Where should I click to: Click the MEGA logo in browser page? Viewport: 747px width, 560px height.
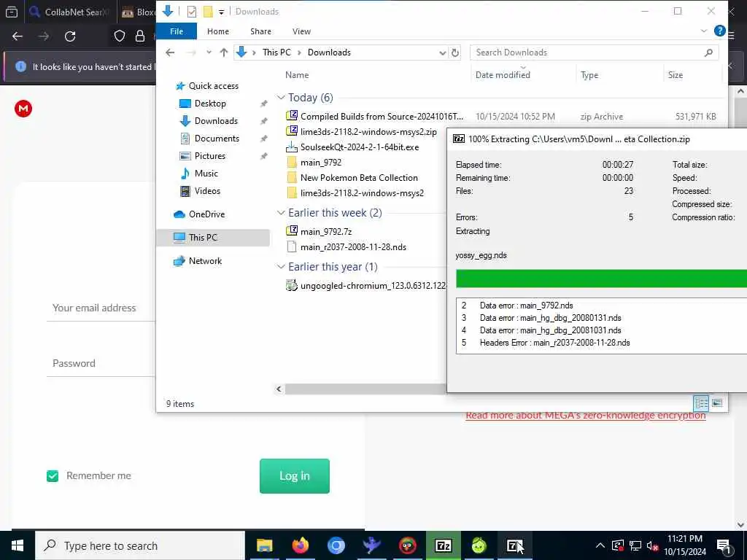tap(23, 109)
